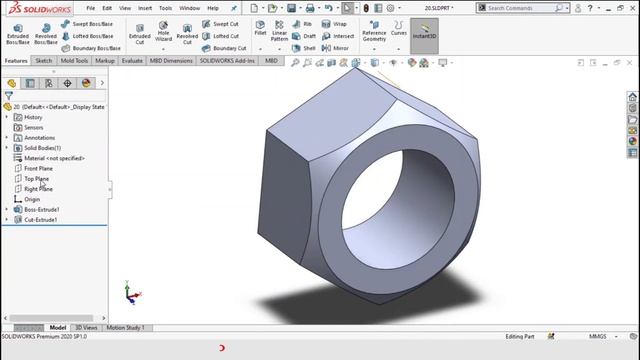Switch to the Sketch tab
The height and width of the screenshot is (360, 640).
tap(44, 61)
